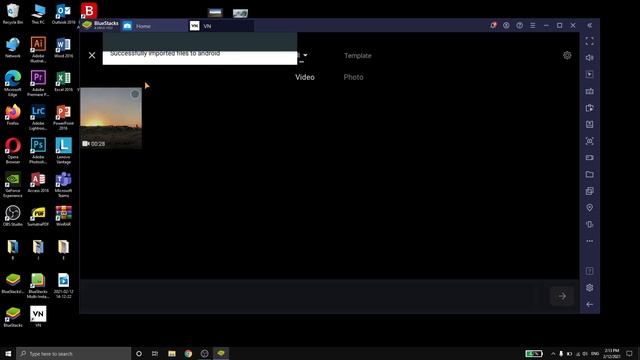The width and height of the screenshot is (640, 360).
Task: Open the sunset video thumbnail
Action: tap(111, 118)
